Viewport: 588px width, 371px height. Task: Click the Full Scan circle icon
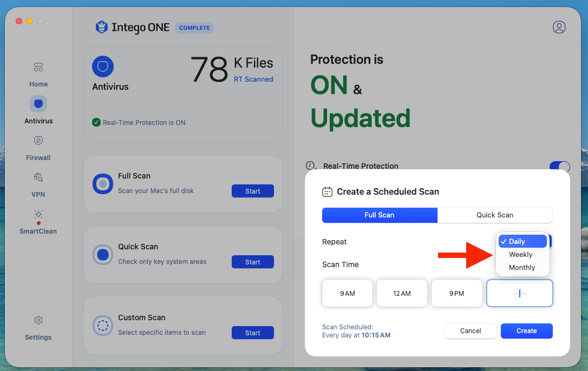pos(103,184)
